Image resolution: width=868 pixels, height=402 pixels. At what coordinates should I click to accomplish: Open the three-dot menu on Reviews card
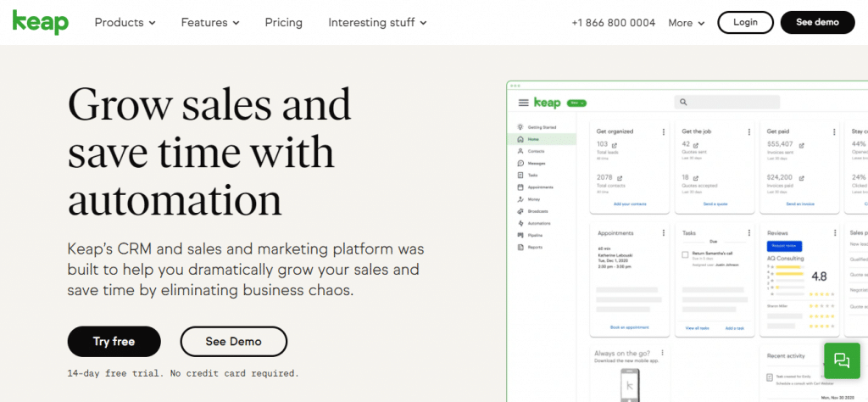[x=834, y=233]
